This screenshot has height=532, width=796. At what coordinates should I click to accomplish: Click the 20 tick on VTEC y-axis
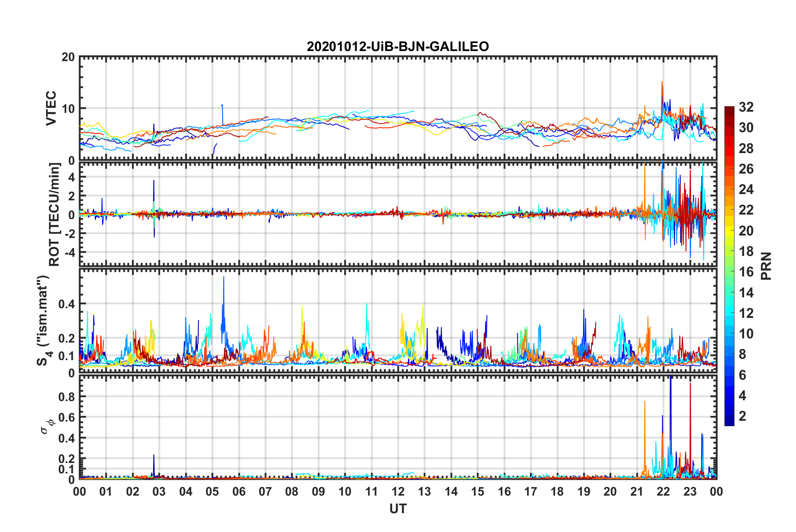tap(68, 57)
